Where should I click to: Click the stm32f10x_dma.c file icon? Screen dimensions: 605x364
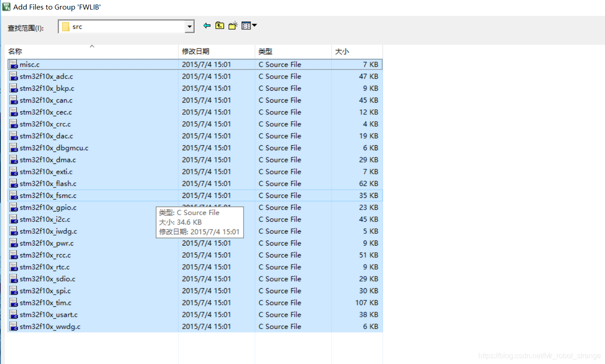(x=14, y=160)
